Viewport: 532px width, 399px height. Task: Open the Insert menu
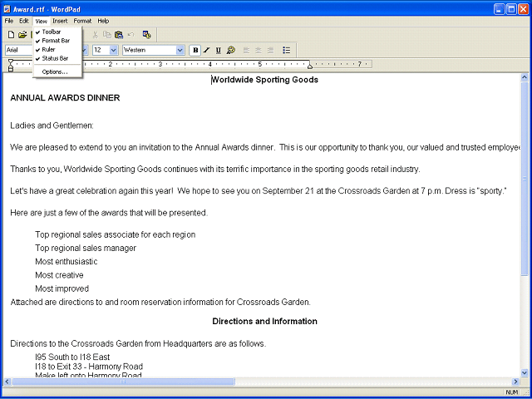pyautogui.click(x=60, y=21)
